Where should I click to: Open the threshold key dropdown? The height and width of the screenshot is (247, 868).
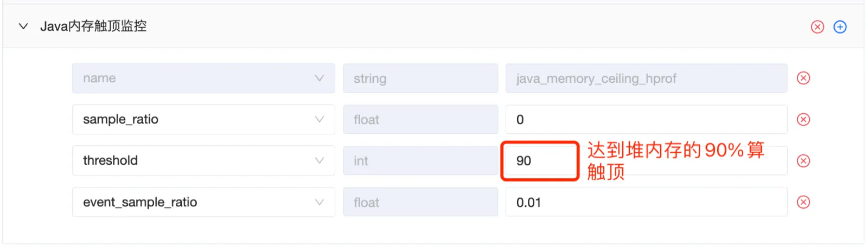point(203,160)
